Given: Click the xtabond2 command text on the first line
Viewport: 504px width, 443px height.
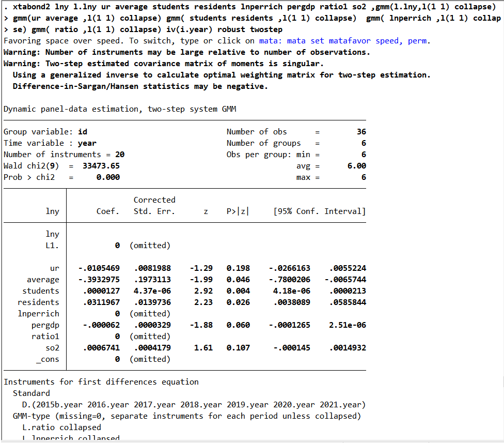Looking at the screenshot, I should [x=31, y=7].
